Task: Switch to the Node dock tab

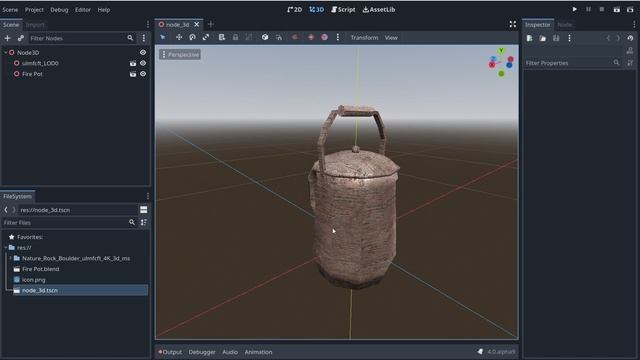Action: pyautogui.click(x=565, y=24)
